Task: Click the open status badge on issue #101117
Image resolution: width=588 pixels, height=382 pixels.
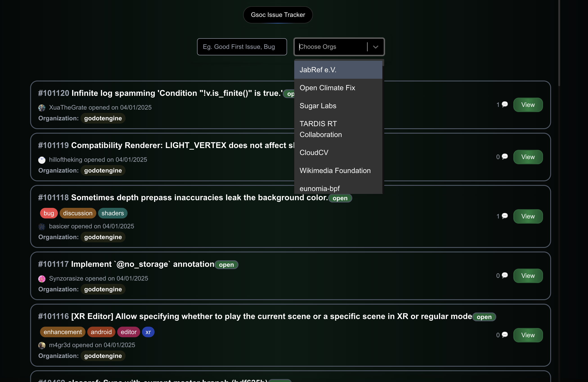Action: [226, 265]
